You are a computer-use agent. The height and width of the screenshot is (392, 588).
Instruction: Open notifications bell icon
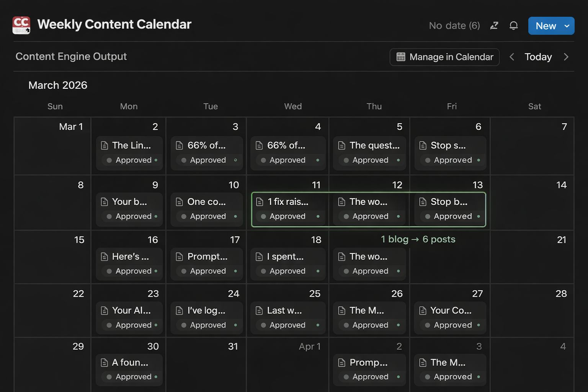[513, 26]
